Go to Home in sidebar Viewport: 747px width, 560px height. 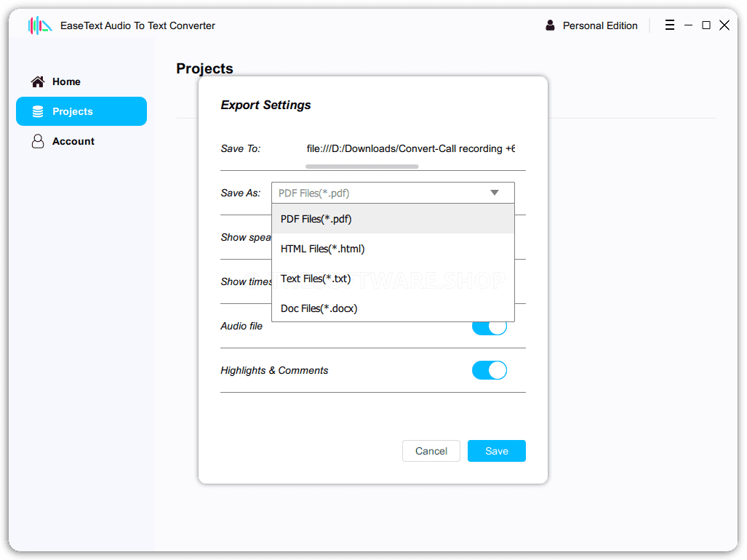[81, 82]
